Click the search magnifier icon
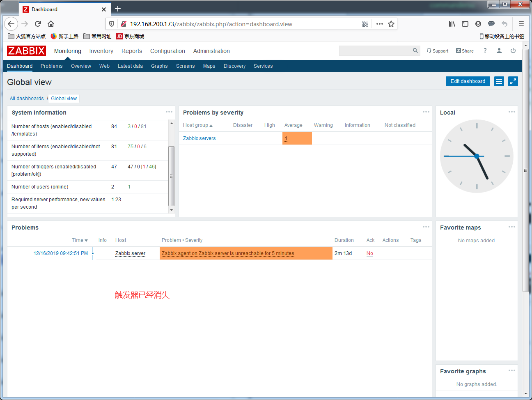This screenshot has width=532, height=400. point(415,51)
